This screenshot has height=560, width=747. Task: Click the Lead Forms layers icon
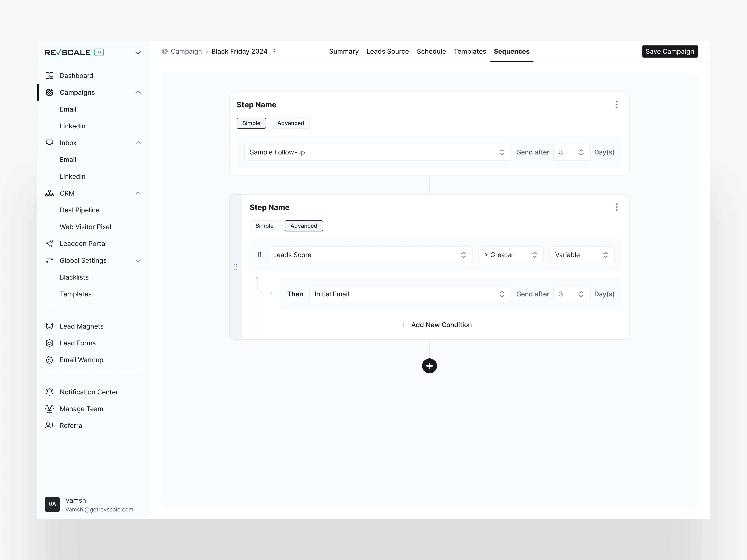[50, 343]
